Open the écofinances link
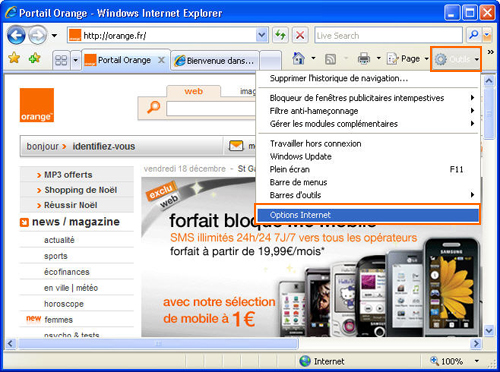This screenshot has height=372, width=500. [x=67, y=272]
